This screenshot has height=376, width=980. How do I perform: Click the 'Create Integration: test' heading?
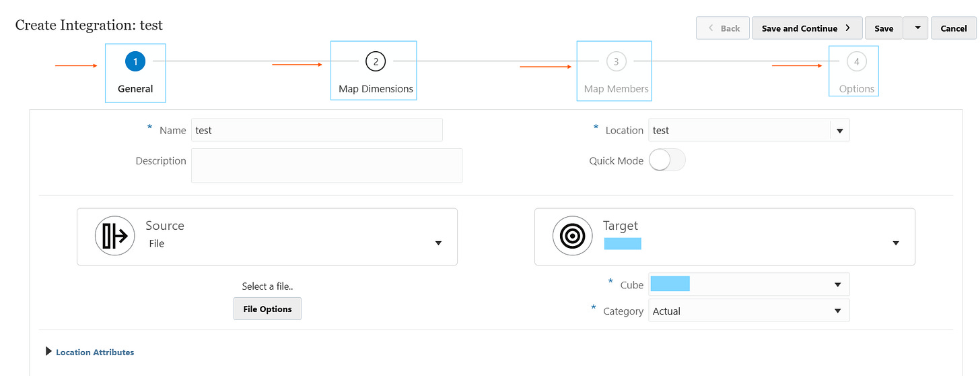(x=89, y=25)
